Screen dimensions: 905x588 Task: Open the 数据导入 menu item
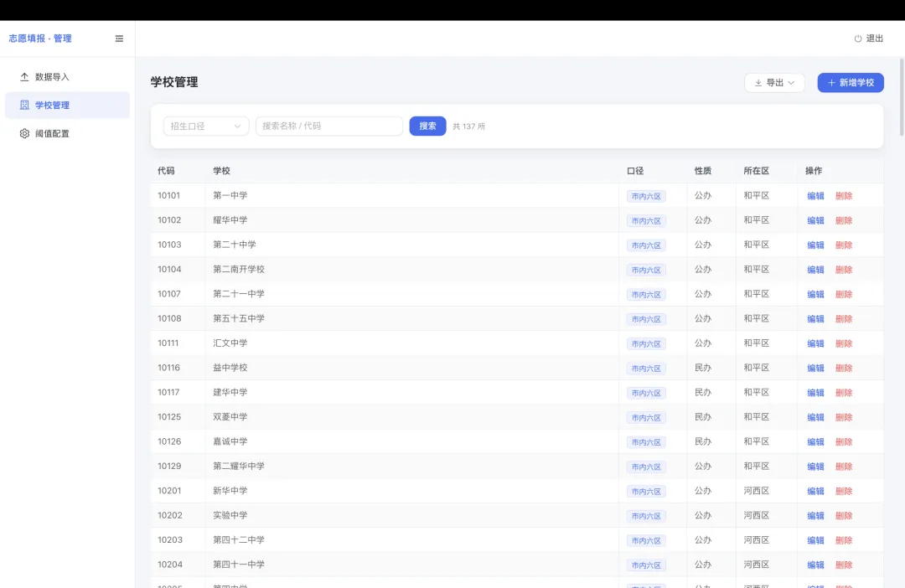(68, 77)
